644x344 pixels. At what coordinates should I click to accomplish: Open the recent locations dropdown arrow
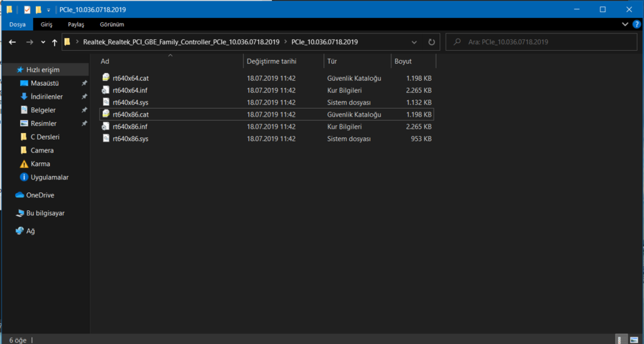(42, 42)
